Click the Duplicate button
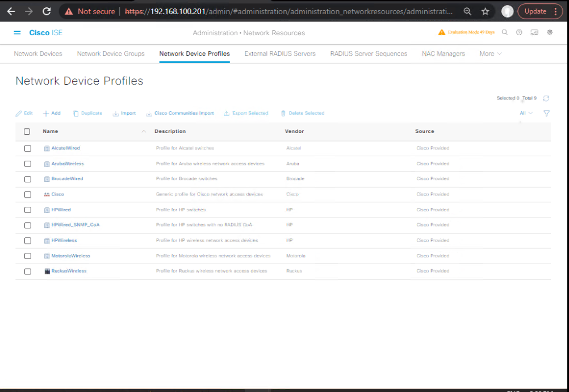Screen dimensions: 569x392 88,113
